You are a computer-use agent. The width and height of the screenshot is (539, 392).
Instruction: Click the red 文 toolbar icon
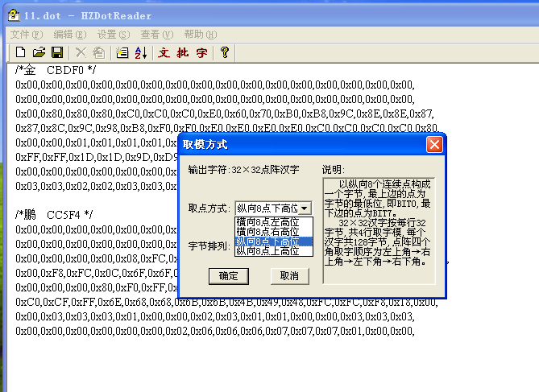pos(164,52)
